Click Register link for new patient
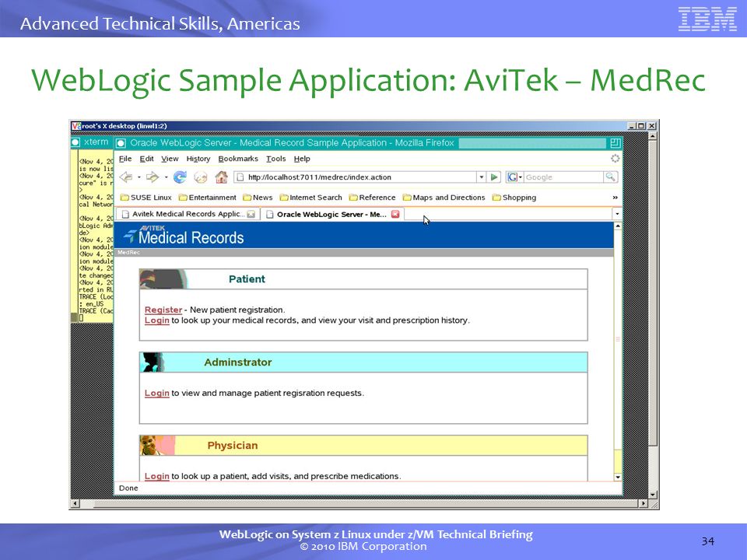 pos(163,310)
